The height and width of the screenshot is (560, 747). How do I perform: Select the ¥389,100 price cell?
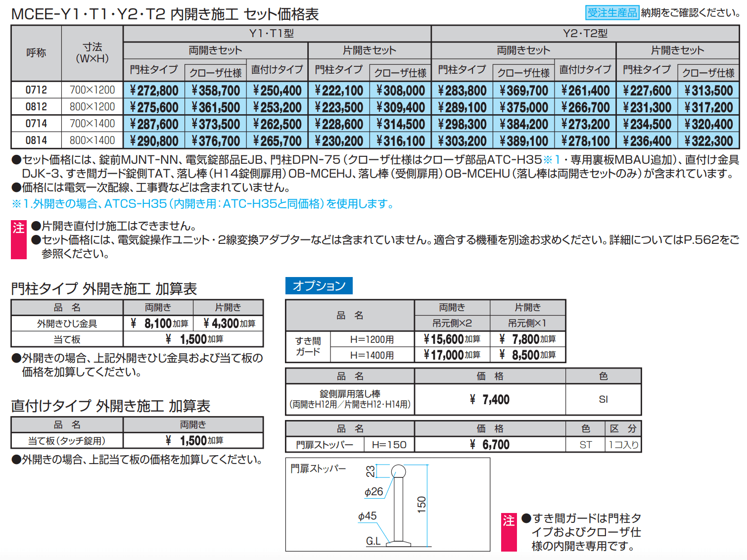point(524,141)
